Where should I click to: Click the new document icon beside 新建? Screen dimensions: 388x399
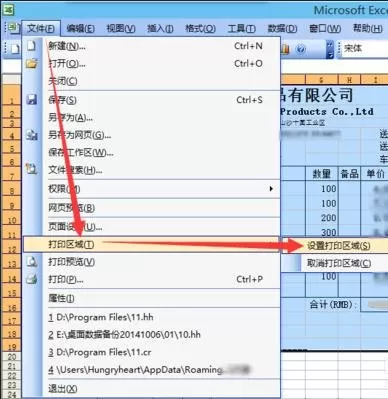(32, 46)
